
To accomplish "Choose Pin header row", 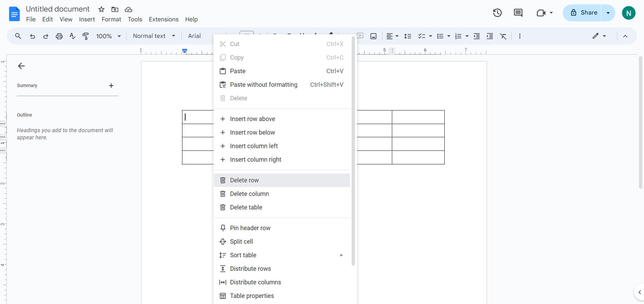I will coord(282,228).
